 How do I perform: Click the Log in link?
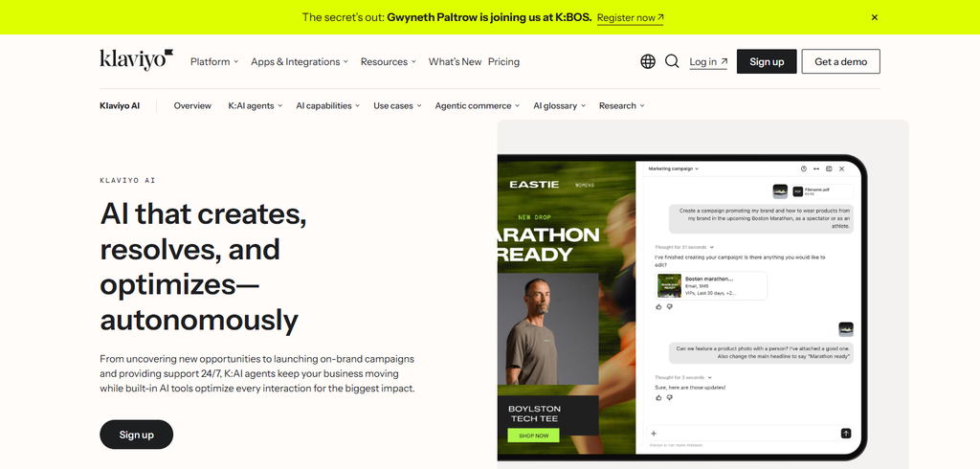[x=708, y=61]
